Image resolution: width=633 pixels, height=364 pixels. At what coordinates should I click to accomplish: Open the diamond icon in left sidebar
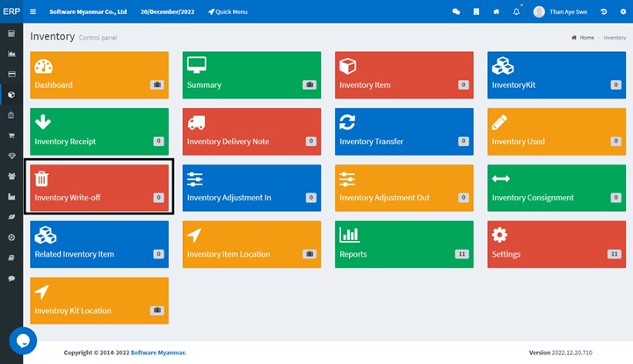11,156
